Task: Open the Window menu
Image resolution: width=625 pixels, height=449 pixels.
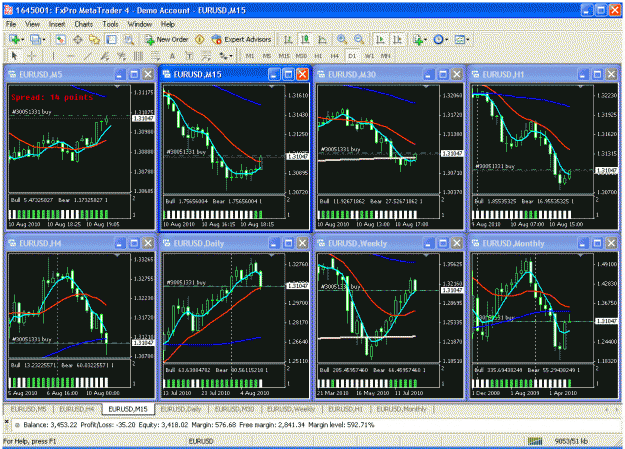Action: tap(140, 24)
